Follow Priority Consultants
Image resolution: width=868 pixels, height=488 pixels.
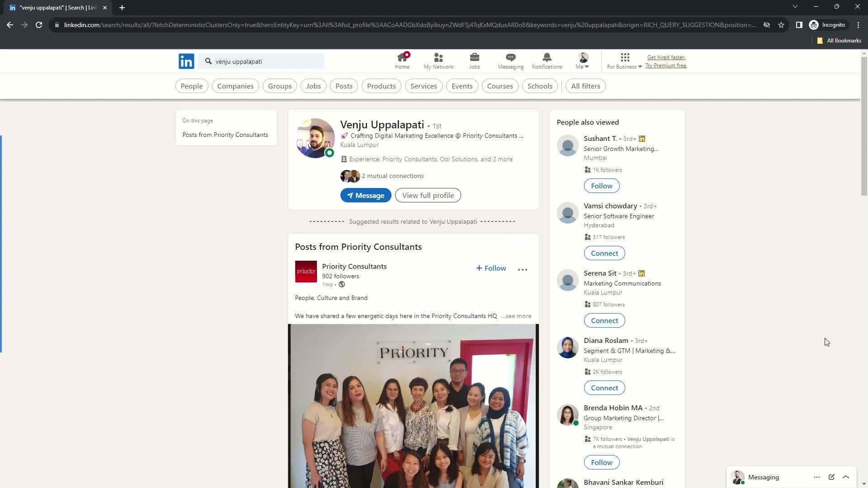(x=491, y=268)
